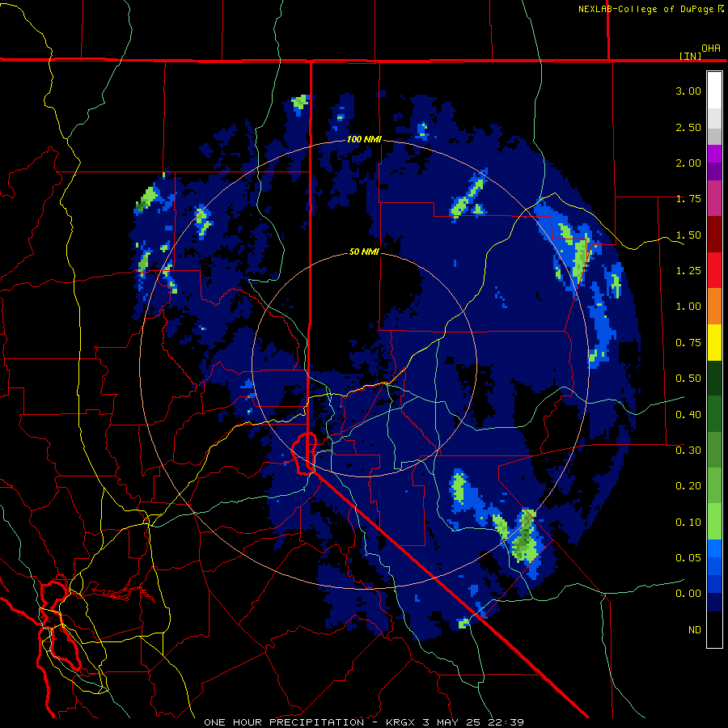Select the white top legend color swatch
Screen dimensions: 728x728
point(714,91)
